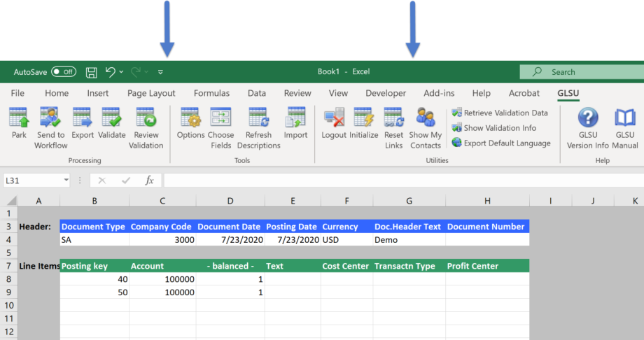This screenshot has width=644, height=340.
Task: Switch to the Insert tab
Action: pos(98,93)
